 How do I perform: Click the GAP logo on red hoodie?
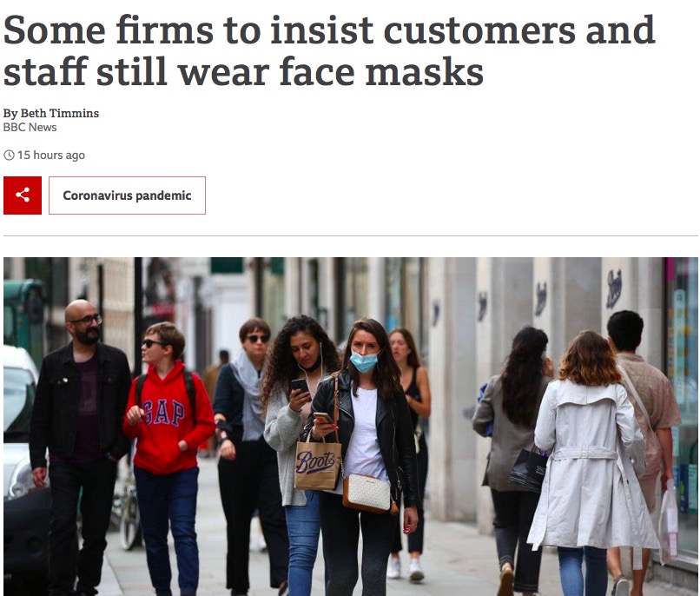pos(163,413)
